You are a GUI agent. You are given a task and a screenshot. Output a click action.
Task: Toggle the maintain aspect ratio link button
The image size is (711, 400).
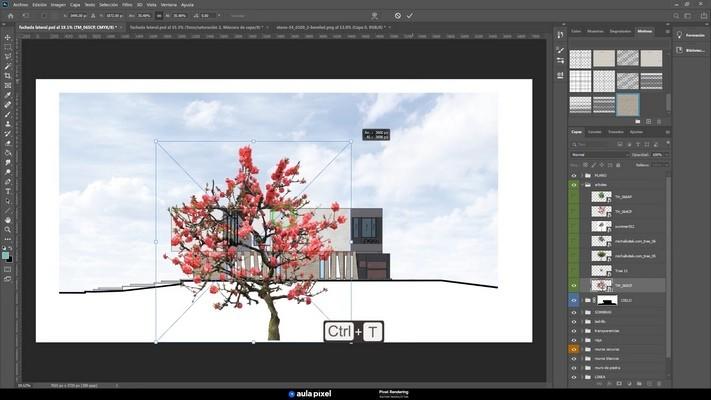[159, 16]
